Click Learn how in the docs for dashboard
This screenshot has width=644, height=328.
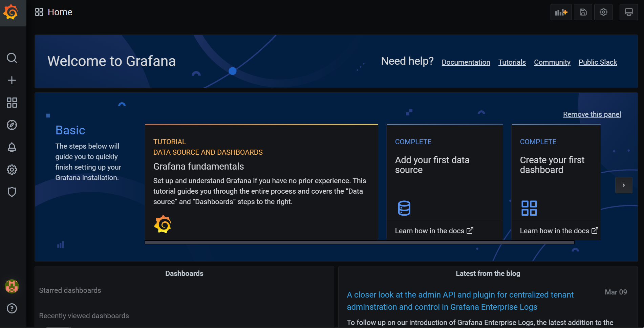point(559,231)
